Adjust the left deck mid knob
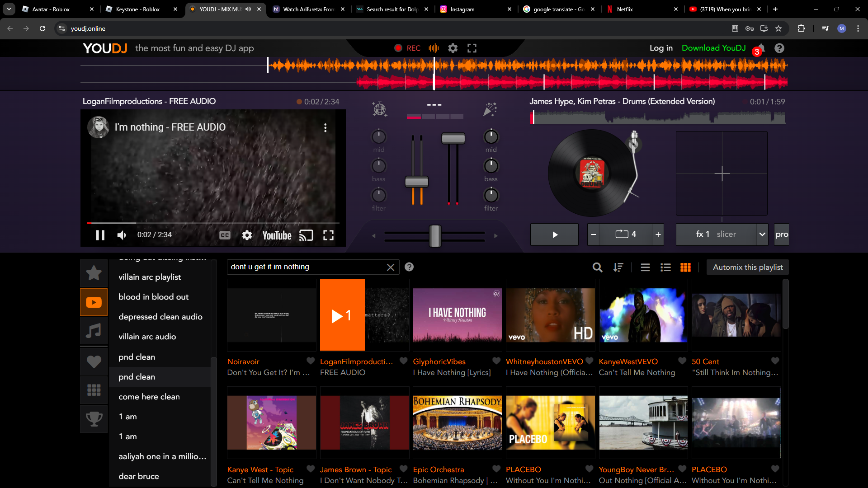868x488 pixels. [x=379, y=136]
